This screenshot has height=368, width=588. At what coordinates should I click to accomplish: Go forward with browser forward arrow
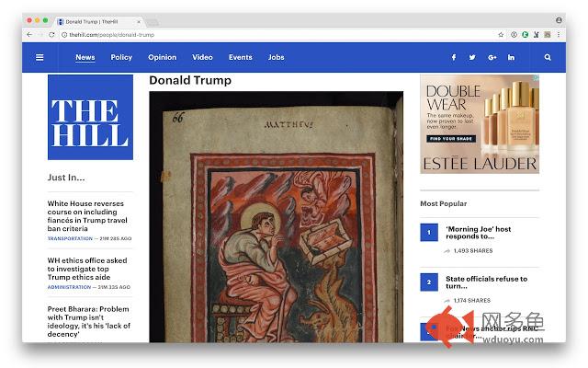click(40, 35)
